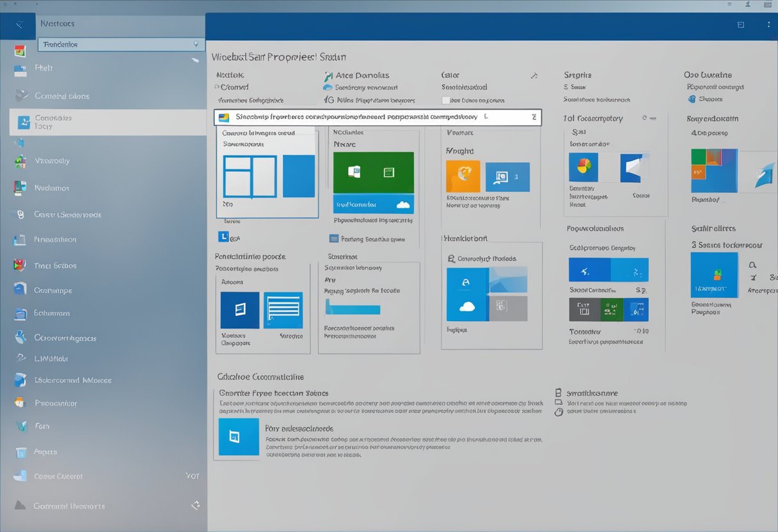Open the three-dot menu in the blue header
This screenshot has height=532, width=778.
[768, 25]
